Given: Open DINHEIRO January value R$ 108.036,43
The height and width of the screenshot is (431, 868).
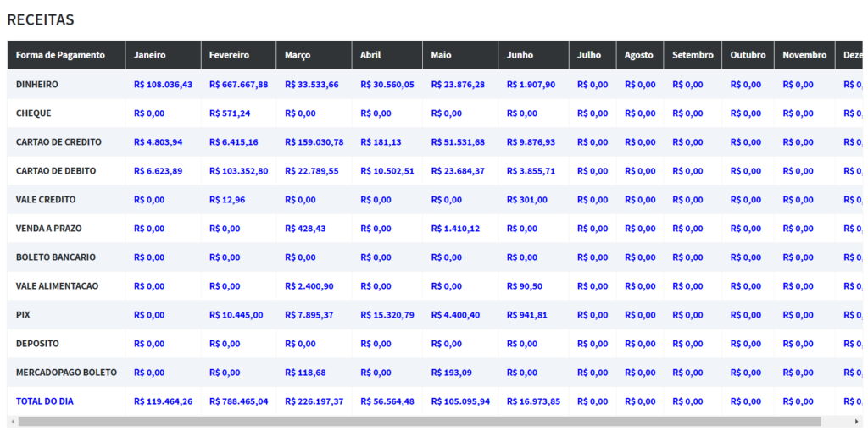Looking at the screenshot, I should pos(163,85).
